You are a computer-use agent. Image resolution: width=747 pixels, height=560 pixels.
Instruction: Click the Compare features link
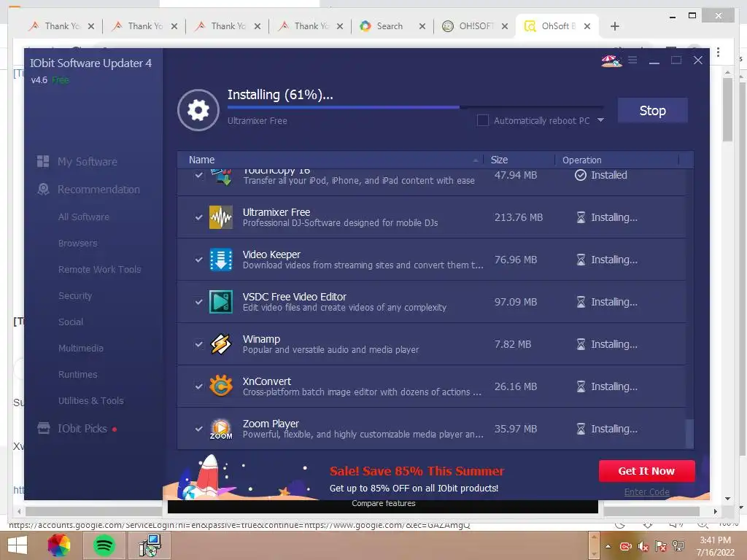(x=384, y=503)
